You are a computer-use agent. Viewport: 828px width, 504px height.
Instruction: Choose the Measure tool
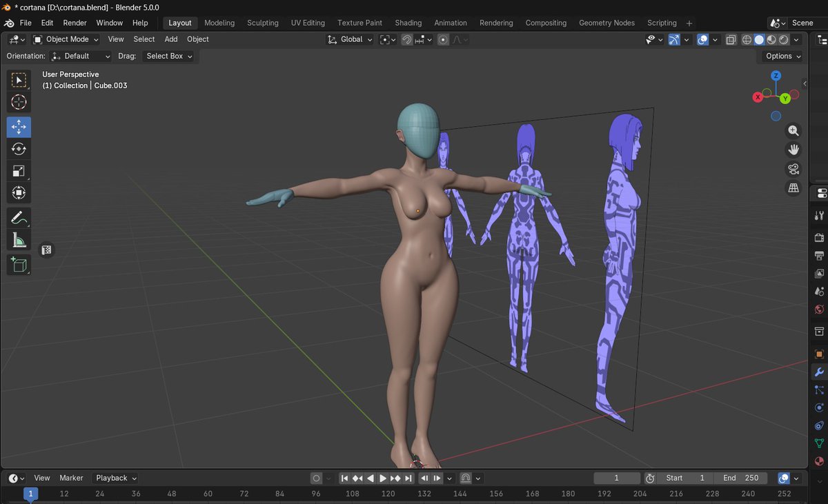pyautogui.click(x=19, y=240)
